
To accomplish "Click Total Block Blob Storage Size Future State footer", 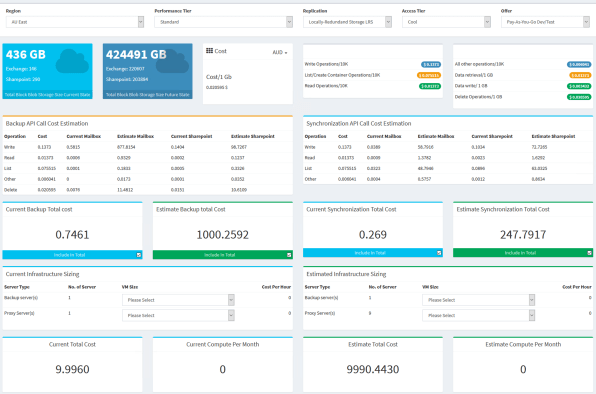I will 147,95.
